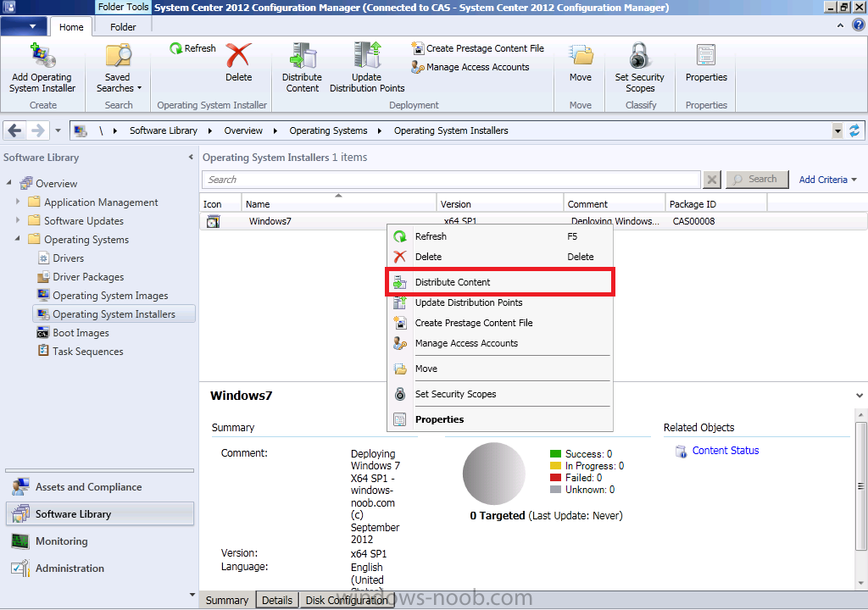Collapse the Windows7 details pane chevron
This screenshot has height=610, width=868.
860,395
